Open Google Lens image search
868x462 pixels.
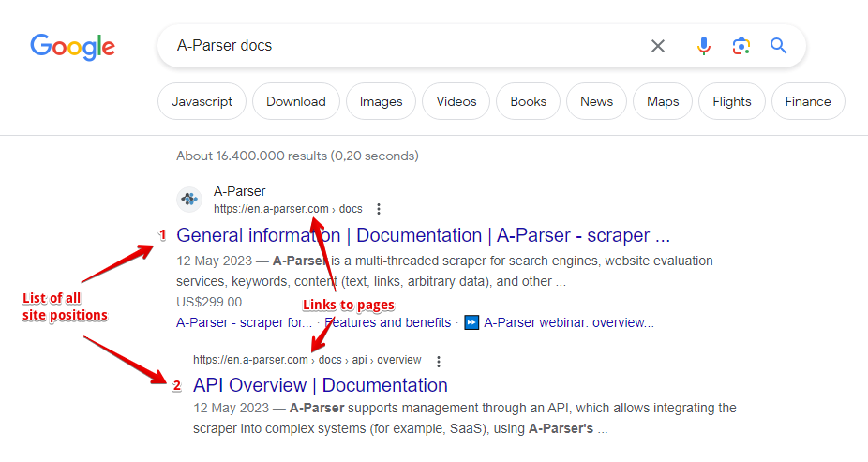coord(741,46)
